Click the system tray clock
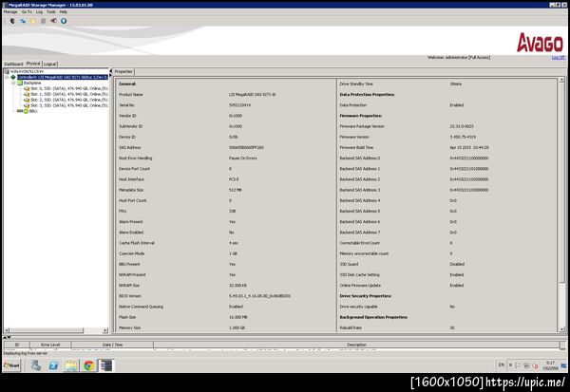This screenshot has height=392, width=570. (x=550, y=365)
